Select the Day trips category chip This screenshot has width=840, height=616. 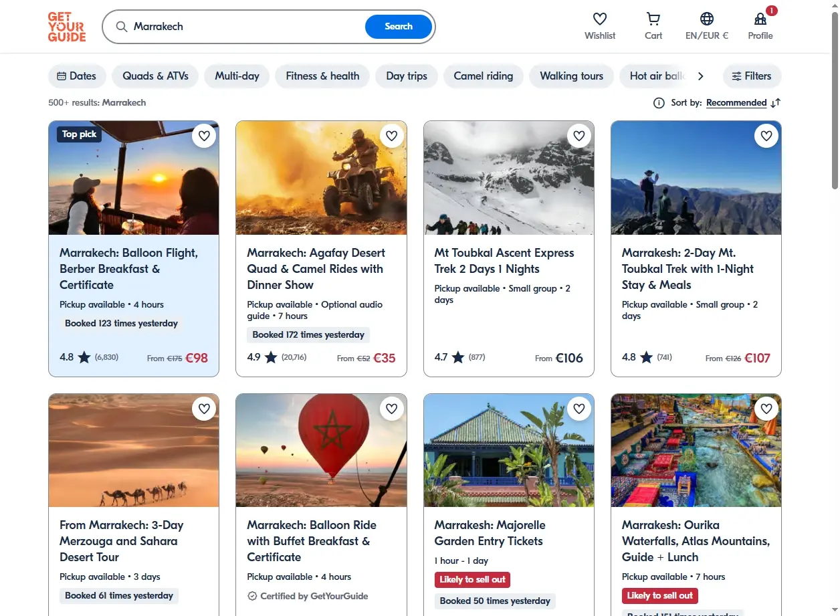coord(407,76)
